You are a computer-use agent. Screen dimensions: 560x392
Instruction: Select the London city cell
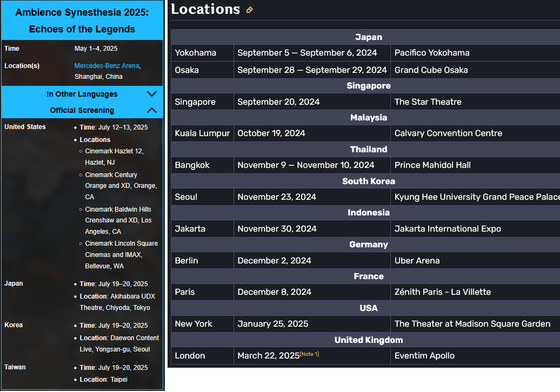[203, 356]
